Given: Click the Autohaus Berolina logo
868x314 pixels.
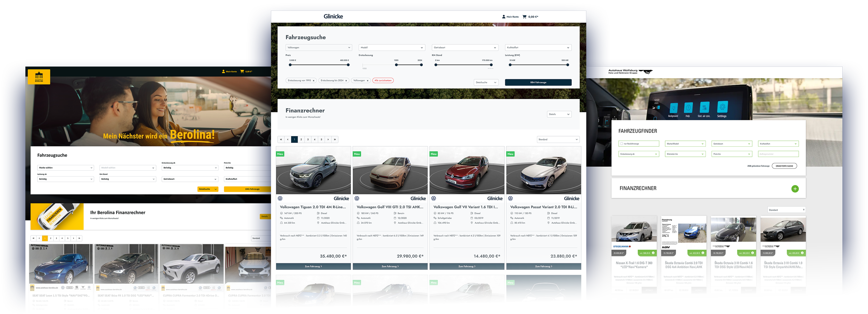Looking at the screenshot, I should click(x=39, y=77).
